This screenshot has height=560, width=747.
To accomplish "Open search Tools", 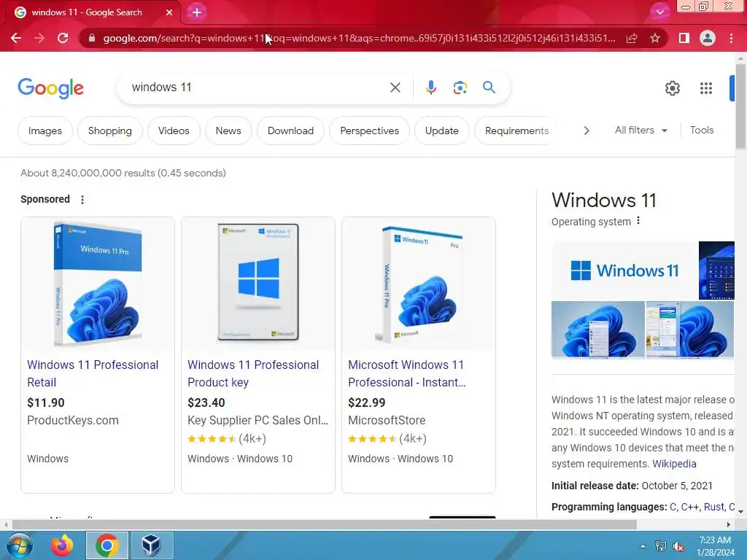I will (701, 130).
